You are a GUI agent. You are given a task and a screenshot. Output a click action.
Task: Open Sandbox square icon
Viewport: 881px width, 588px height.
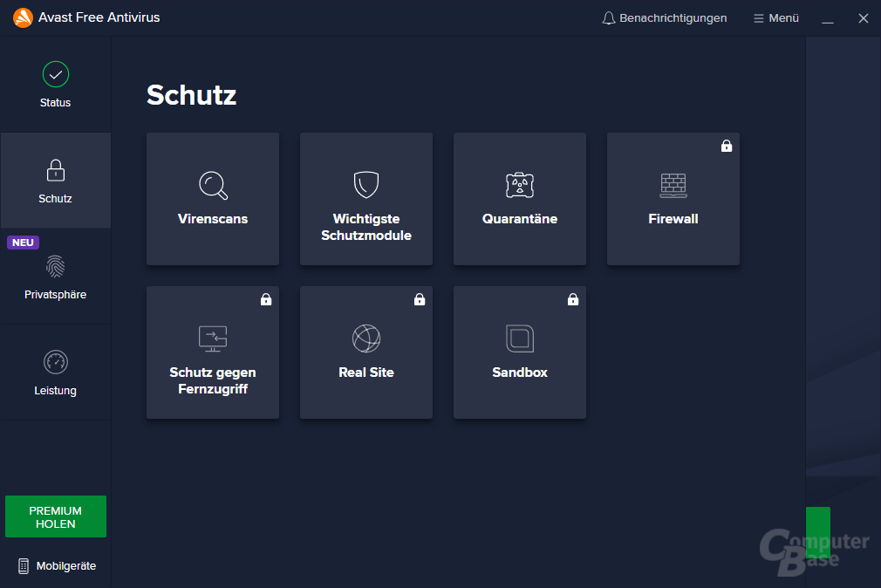(520, 338)
